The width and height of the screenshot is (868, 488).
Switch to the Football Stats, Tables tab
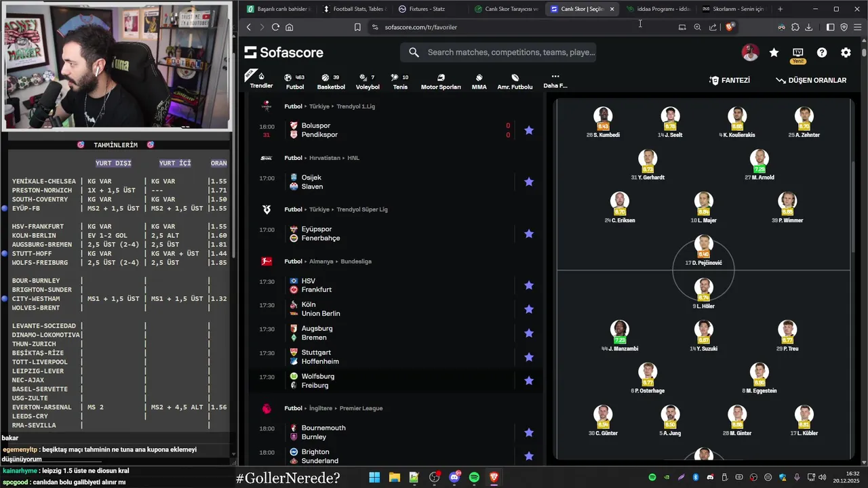coord(354,9)
